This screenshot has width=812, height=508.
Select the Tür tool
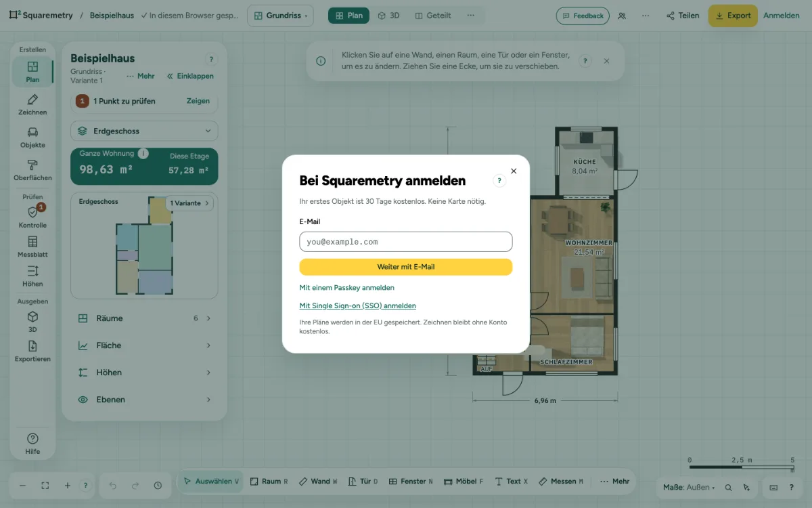(x=363, y=482)
